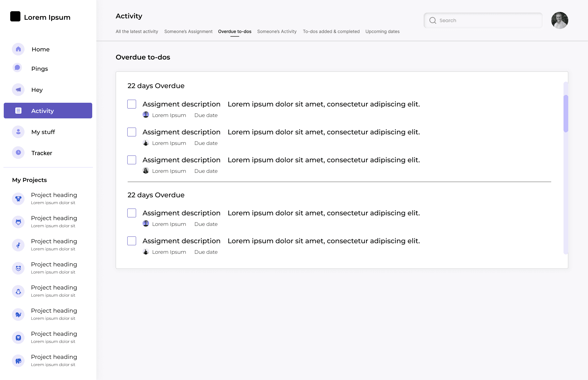
Task: Open the project with the monkey icon
Action: click(18, 199)
